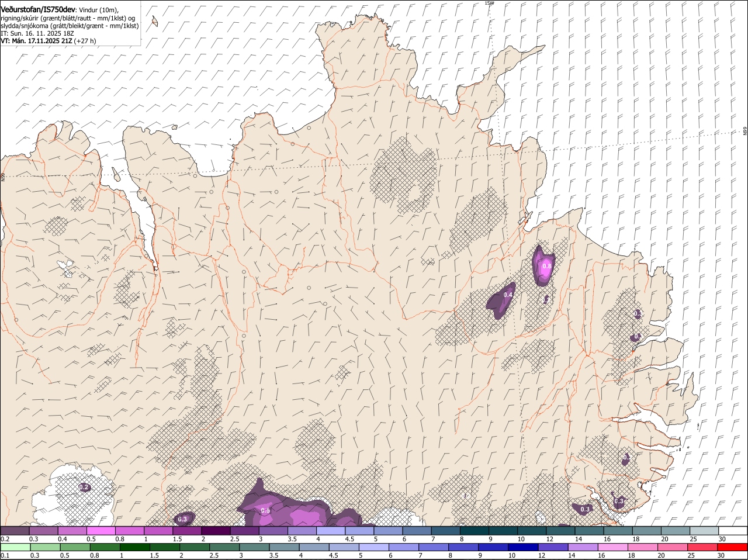Image resolution: width=748 pixels, height=560 pixels.
Task: Click the 3–3.5 swatch in upper legend row
Action: (x=273, y=531)
